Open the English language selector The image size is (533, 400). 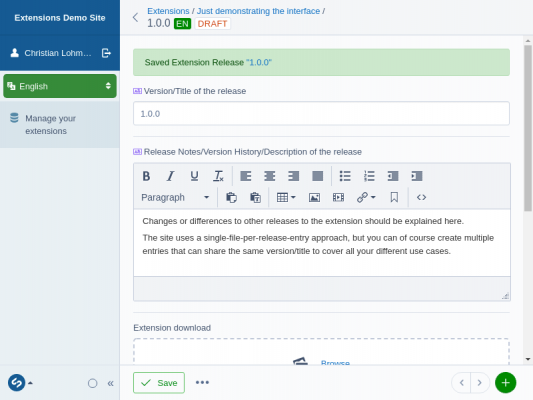pos(60,86)
